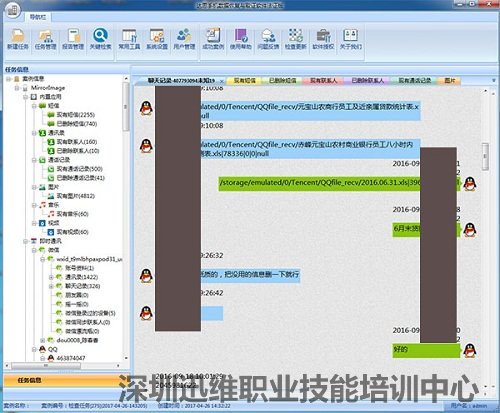Open 关于我们 toolbar icon

pyautogui.click(x=351, y=39)
